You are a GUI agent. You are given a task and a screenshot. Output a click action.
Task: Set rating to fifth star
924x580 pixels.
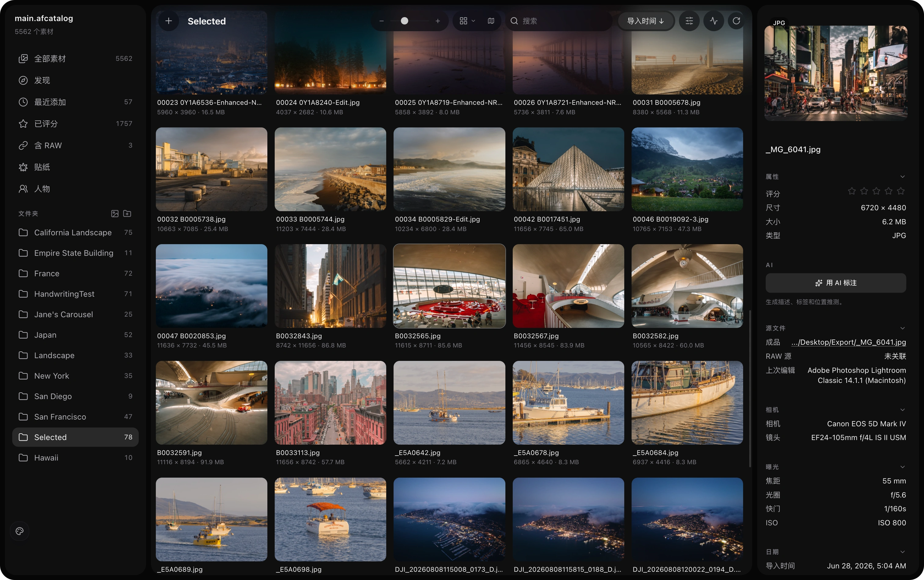[901, 191]
